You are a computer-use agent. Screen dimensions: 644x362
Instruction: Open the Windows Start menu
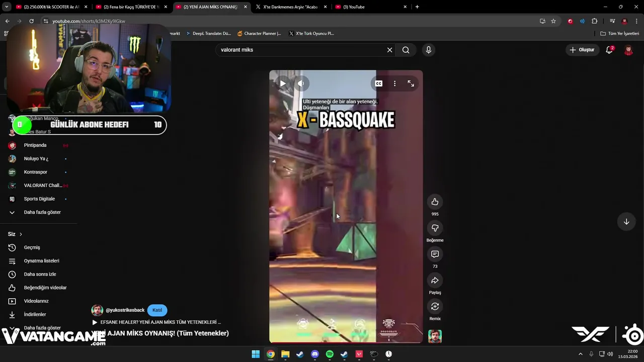(x=256, y=354)
